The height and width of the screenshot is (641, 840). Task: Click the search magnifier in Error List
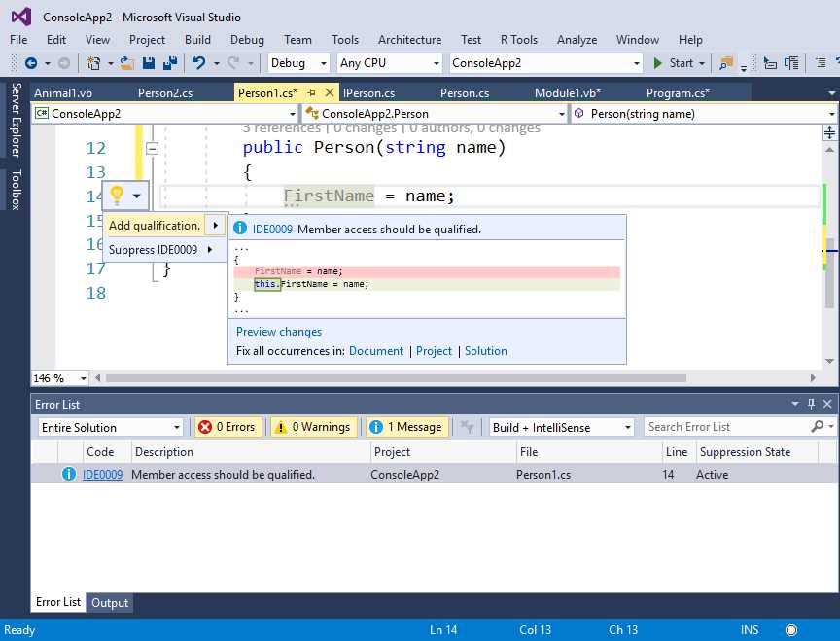click(818, 427)
